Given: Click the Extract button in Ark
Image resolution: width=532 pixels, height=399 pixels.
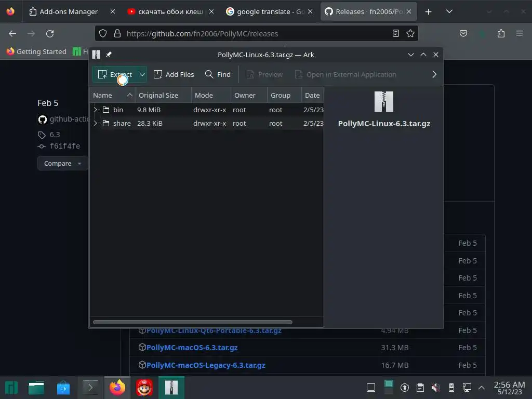Looking at the screenshot, I should 115,74.
